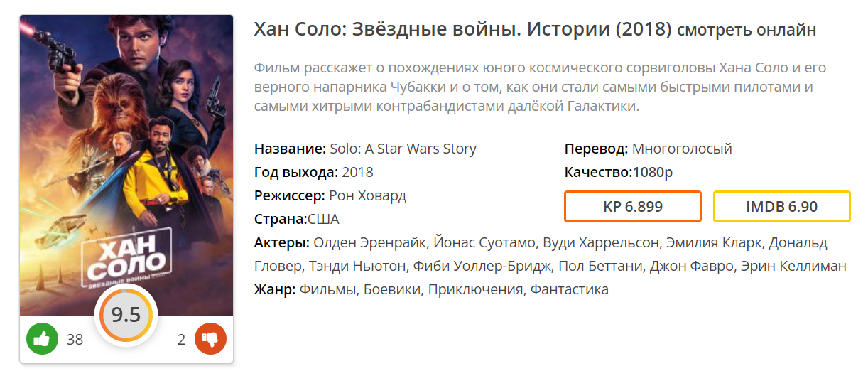Click the Многоголосый translation link

(682, 149)
